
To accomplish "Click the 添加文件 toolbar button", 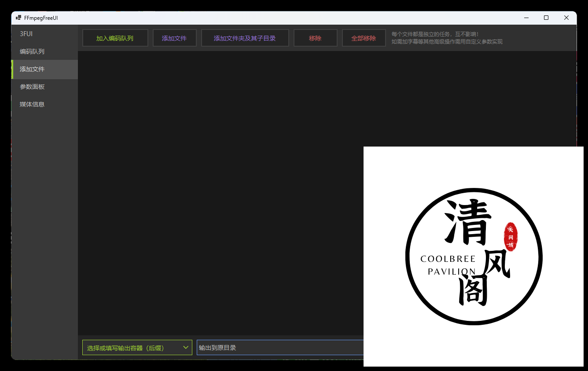I will point(174,38).
